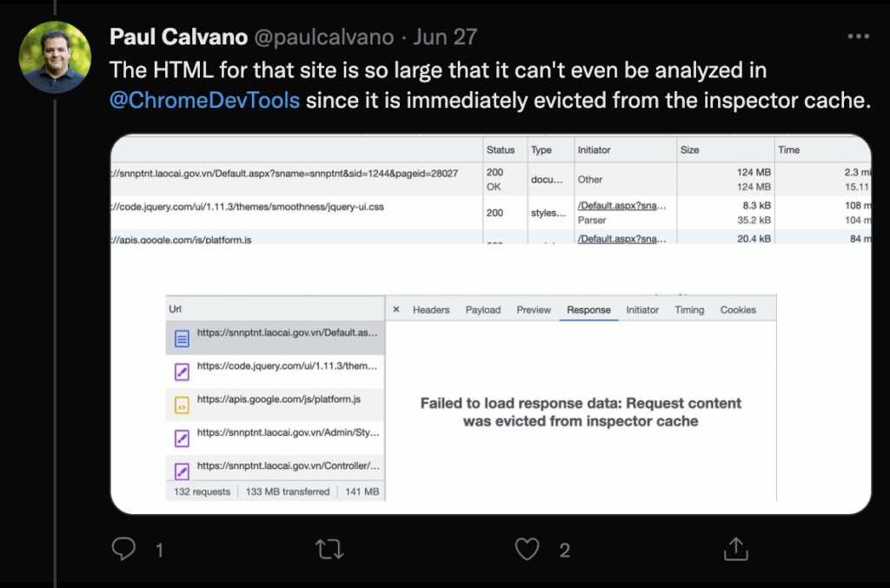Open the Timing tab
Screen dimensions: 890x588
point(689,309)
